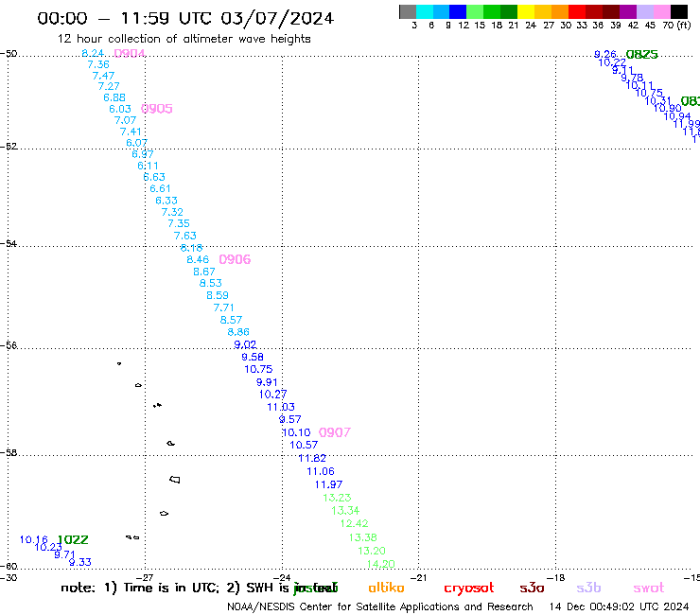Click the 6.33 wave height value
Viewport: 700px width, 615px height.
[x=166, y=201]
